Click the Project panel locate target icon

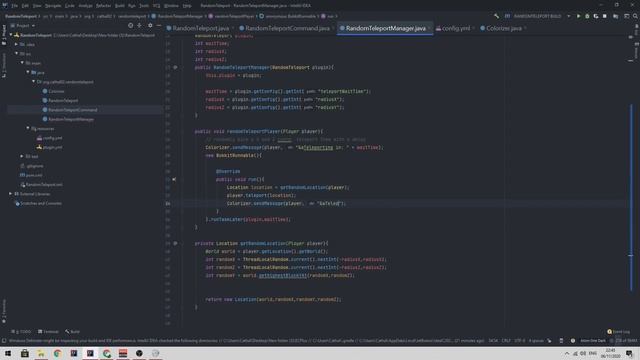click(131, 25)
